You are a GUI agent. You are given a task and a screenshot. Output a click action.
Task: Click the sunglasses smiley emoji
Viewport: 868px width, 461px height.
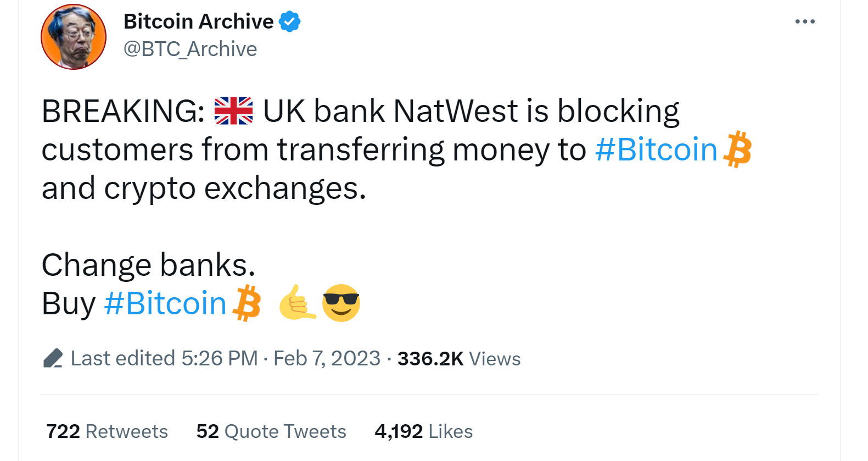(x=341, y=303)
